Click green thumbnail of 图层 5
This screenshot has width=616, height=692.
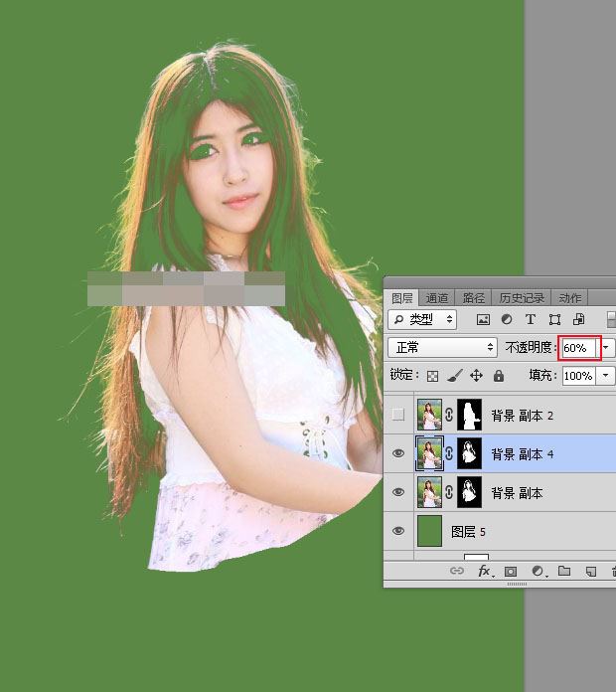pos(429,531)
